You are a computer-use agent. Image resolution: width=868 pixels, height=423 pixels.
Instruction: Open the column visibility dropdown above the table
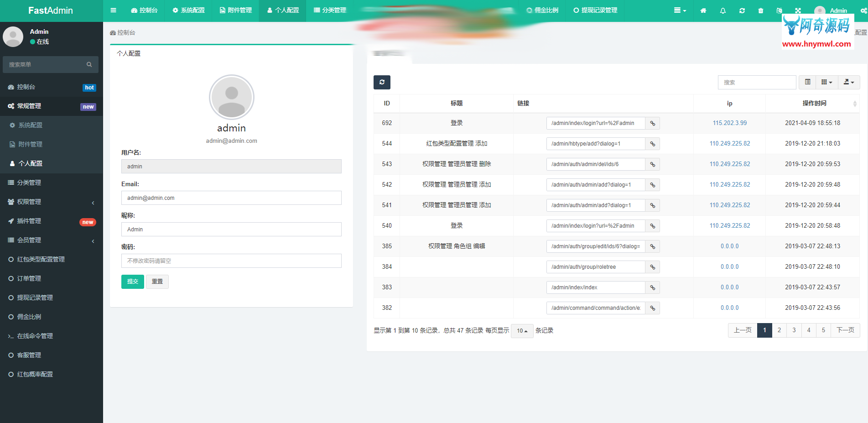click(826, 82)
